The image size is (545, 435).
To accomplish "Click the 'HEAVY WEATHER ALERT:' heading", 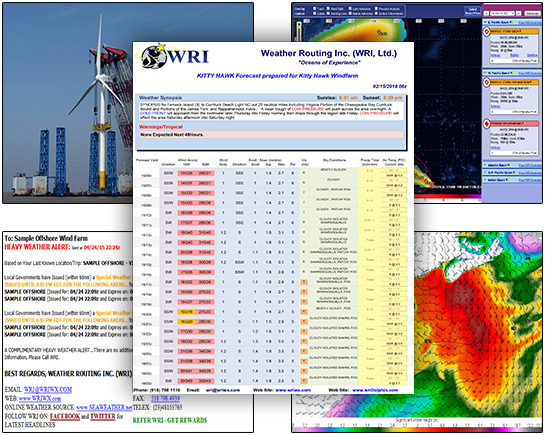I will tap(37, 247).
